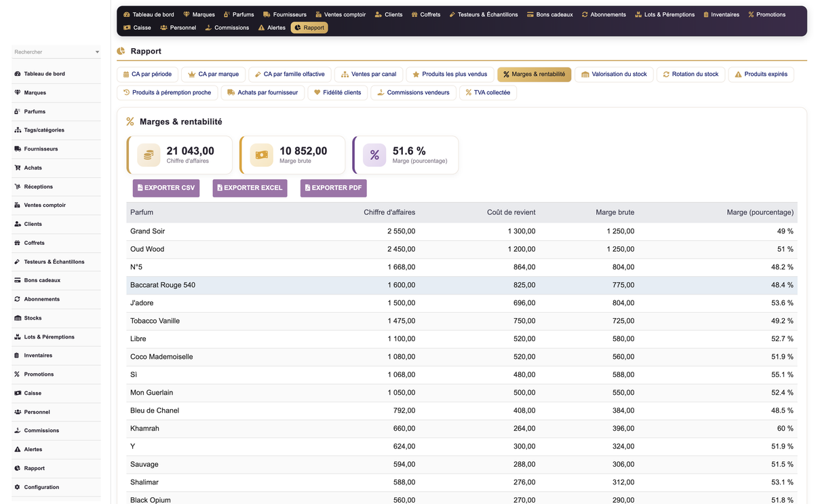Open Personnel in the left sidebar
Viewport: 814px width, 504px height.
[x=56, y=412]
